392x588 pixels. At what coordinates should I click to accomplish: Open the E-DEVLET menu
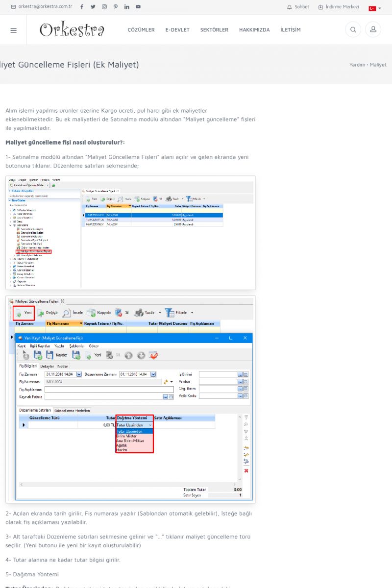pyautogui.click(x=177, y=30)
